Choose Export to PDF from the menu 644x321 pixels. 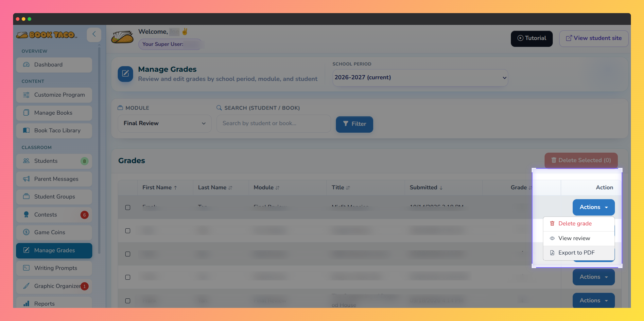coord(579,253)
